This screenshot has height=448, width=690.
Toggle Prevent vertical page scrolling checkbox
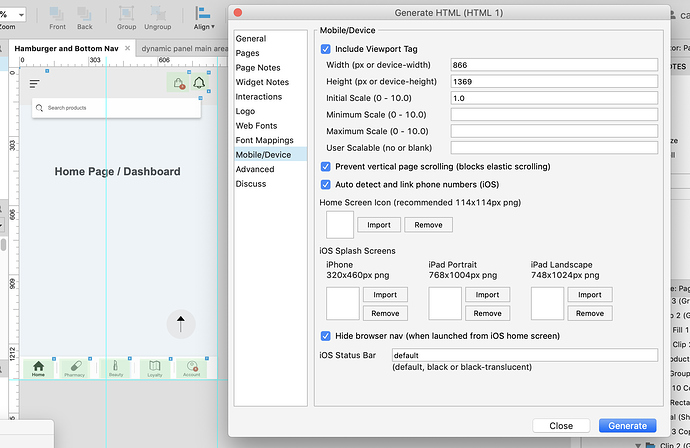(326, 166)
